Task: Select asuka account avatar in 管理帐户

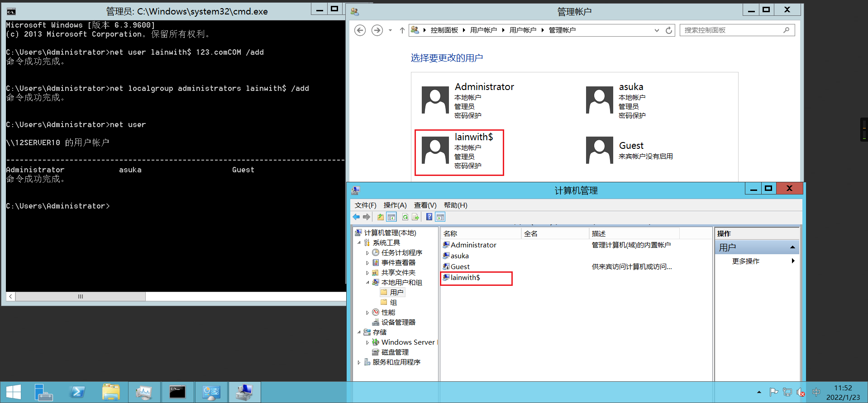Action: (600, 100)
